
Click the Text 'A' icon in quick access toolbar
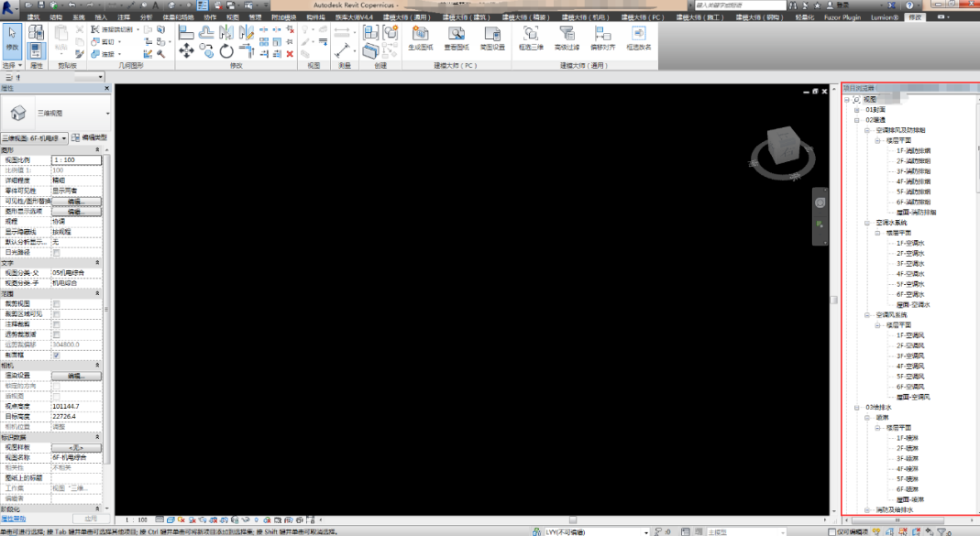coord(156,5)
